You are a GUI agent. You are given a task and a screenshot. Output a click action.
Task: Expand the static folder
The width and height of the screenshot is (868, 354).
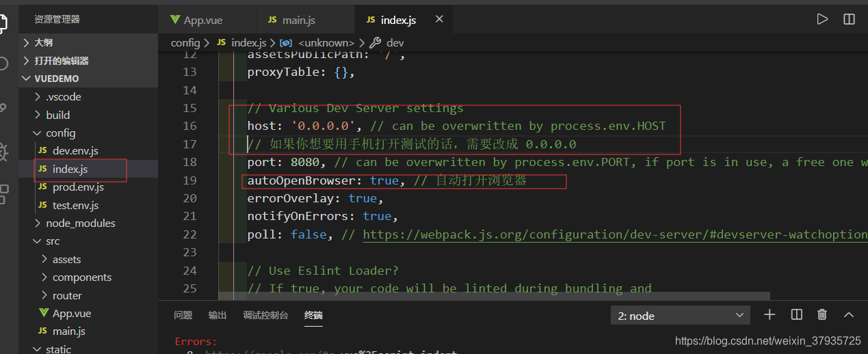tap(89, 349)
